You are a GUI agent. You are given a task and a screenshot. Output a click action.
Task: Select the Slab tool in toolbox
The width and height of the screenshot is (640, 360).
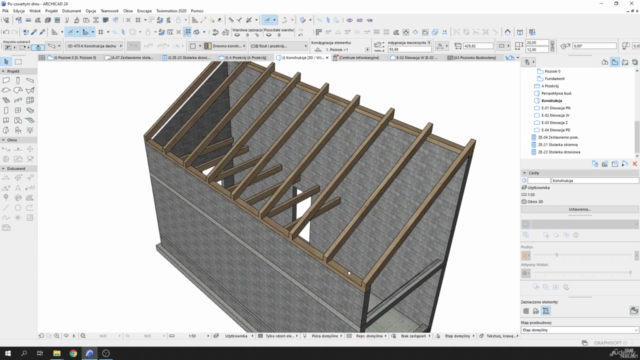6,90
